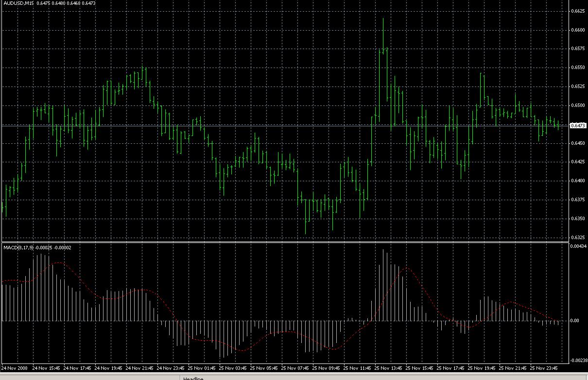Click the 0.6525 price scale label
Image resolution: width=588 pixels, height=380 pixels.
pyautogui.click(x=577, y=86)
